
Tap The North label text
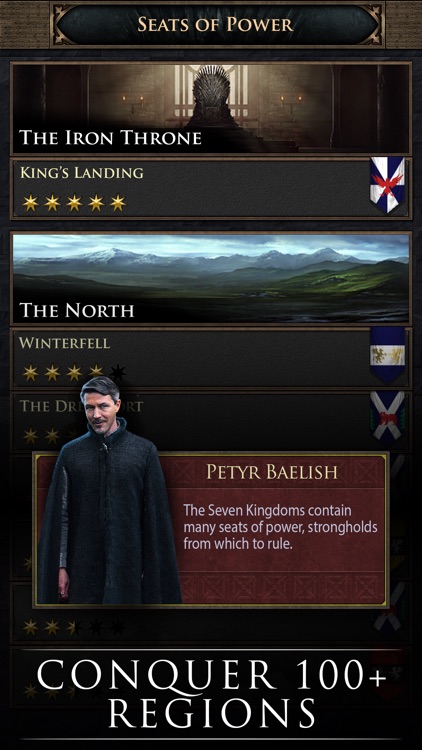tap(77, 310)
